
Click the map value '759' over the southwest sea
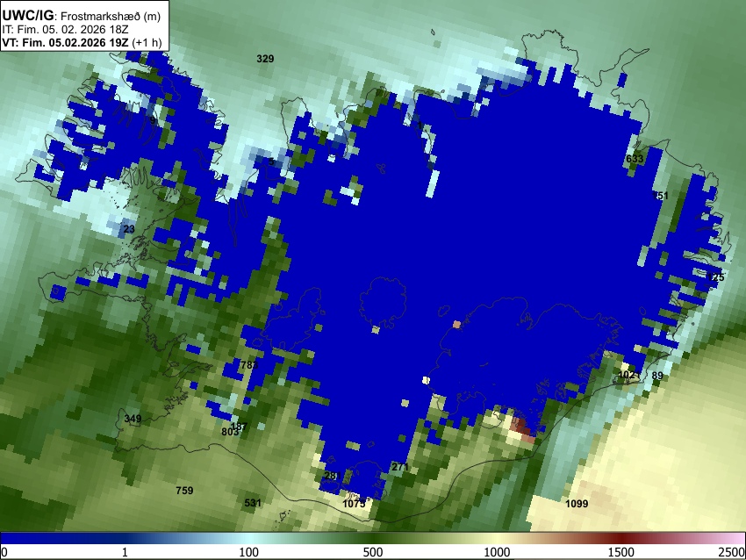184,490
